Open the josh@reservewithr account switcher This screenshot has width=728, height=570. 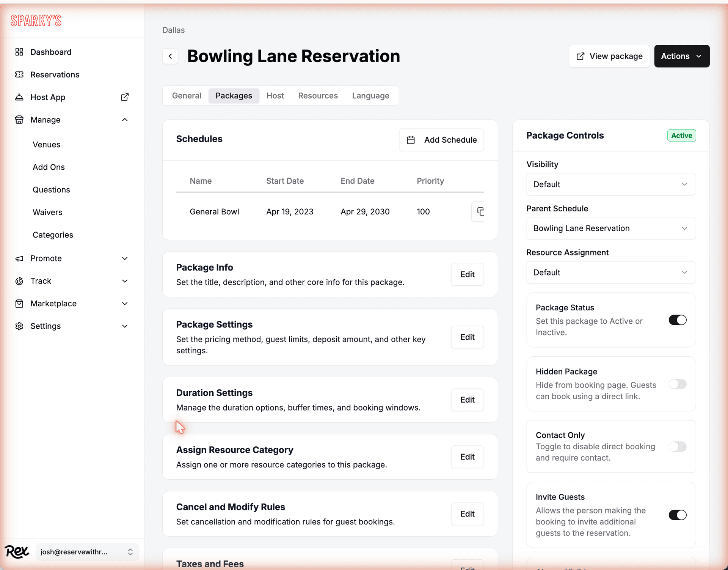(x=88, y=552)
